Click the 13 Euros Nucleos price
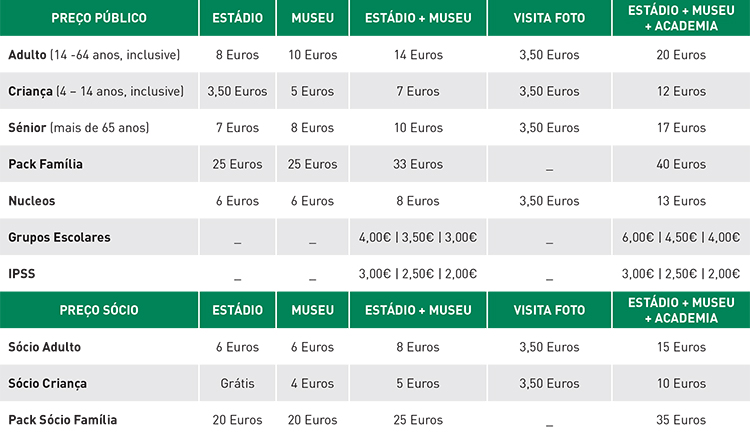Screen dimensions: 750x438 (681, 201)
